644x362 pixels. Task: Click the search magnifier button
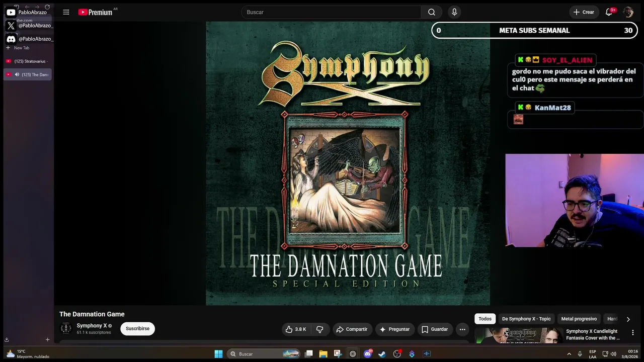click(432, 12)
